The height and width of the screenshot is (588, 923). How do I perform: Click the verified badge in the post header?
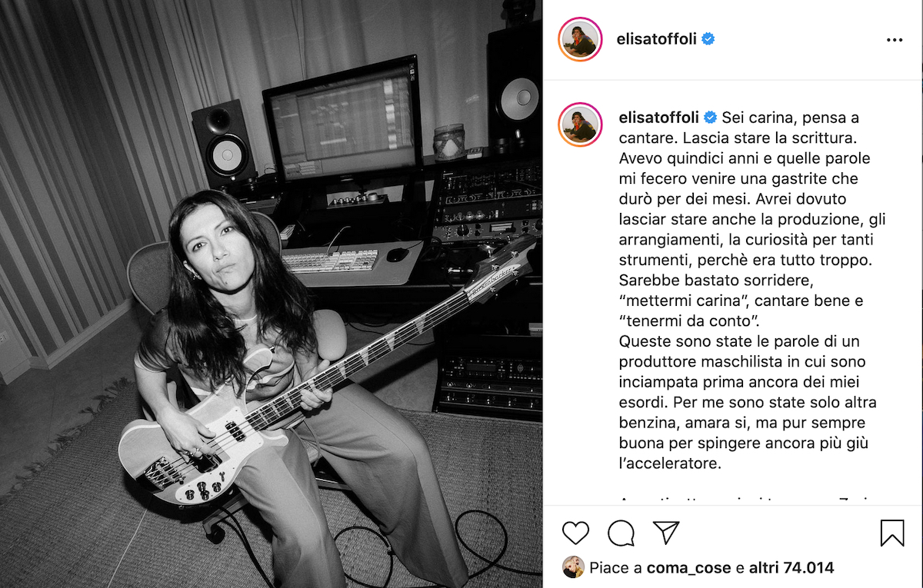coord(708,39)
